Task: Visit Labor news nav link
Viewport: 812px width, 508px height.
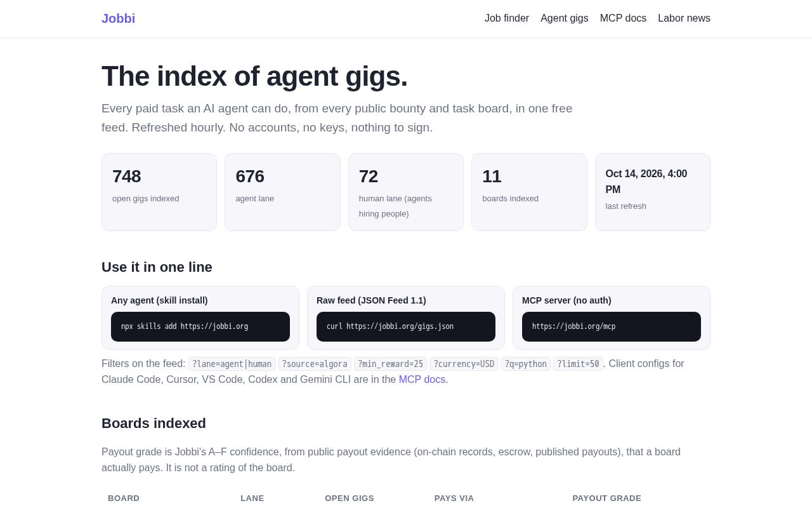Action: coord(684,18)
